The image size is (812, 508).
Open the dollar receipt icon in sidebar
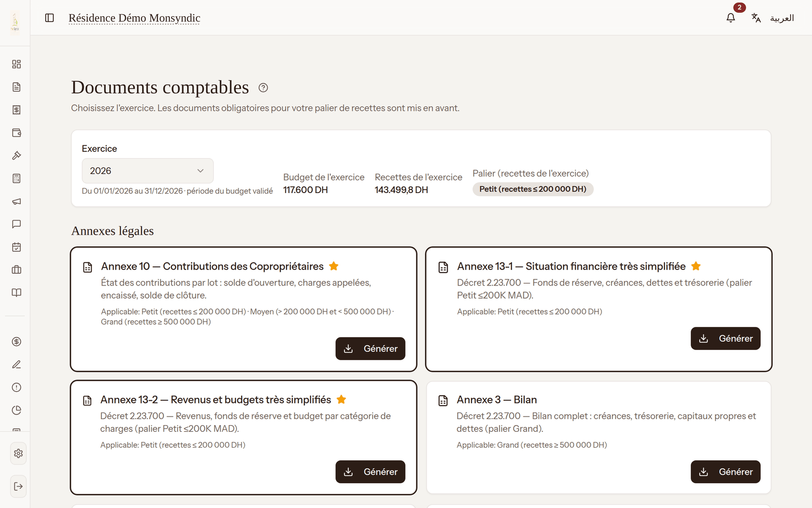tap(16, 110)
